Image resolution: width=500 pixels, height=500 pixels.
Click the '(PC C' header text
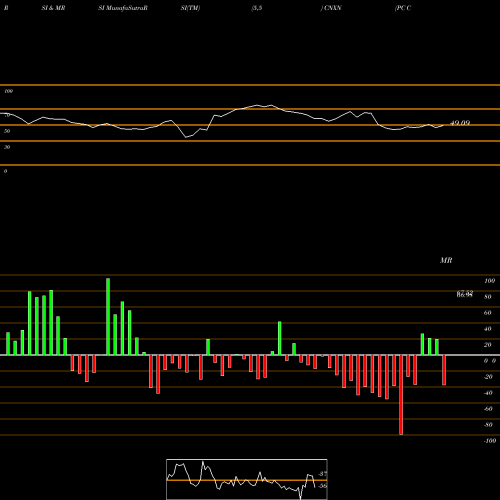[x=403, y=8]
